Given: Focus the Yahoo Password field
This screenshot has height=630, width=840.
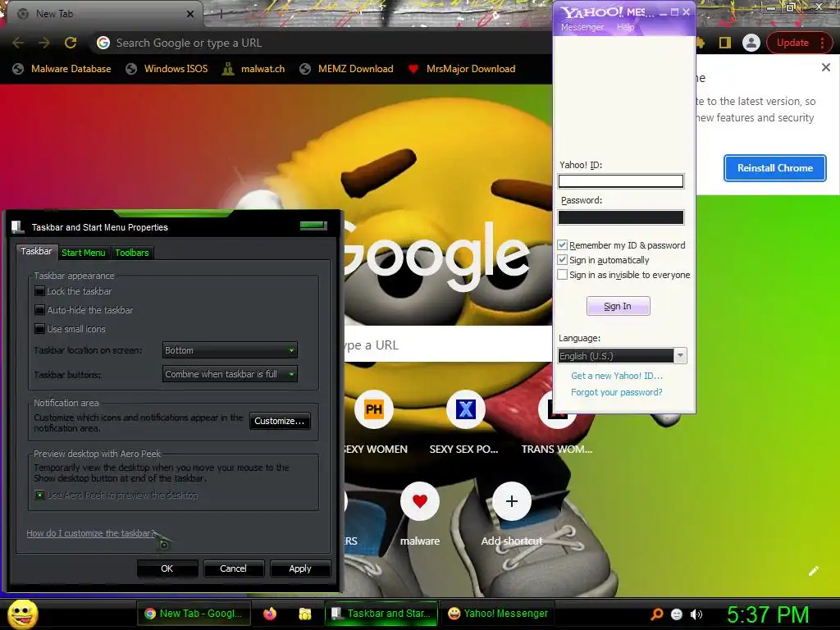Looking at the screenshot, I should click(x=621, y=217).
